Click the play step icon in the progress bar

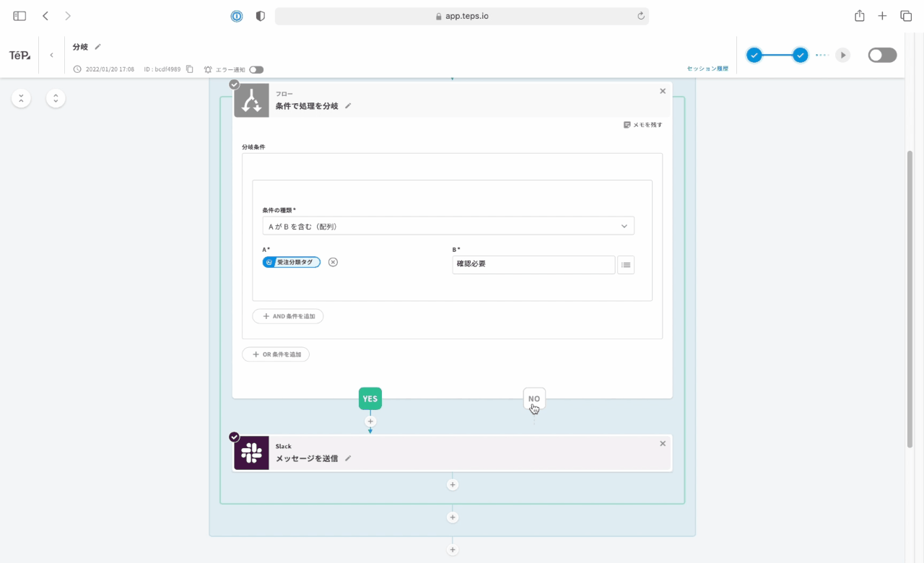click(842, 56)
